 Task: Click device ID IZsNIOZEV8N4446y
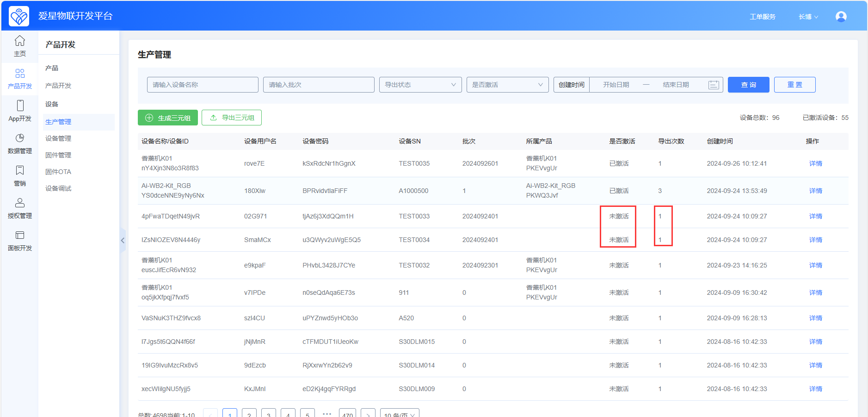point(171,240)
